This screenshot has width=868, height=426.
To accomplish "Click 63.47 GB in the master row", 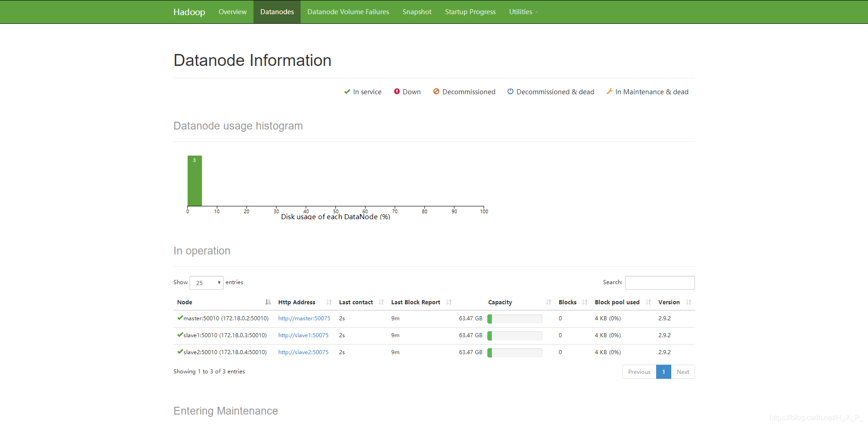I will tap(470, 318).
